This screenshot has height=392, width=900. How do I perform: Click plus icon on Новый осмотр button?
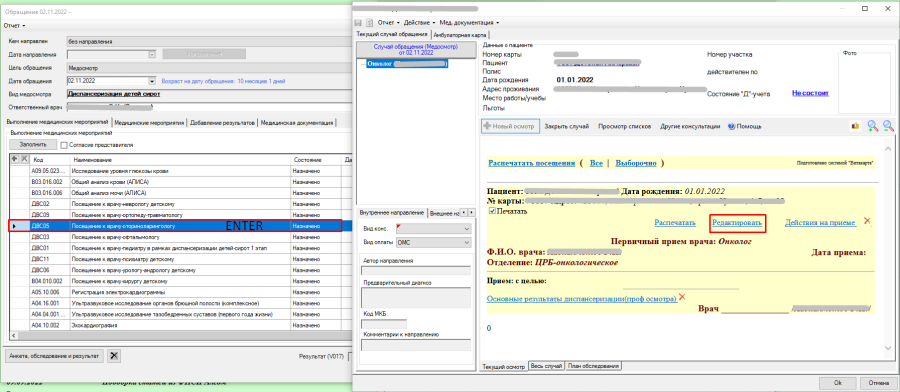[487, 126]
